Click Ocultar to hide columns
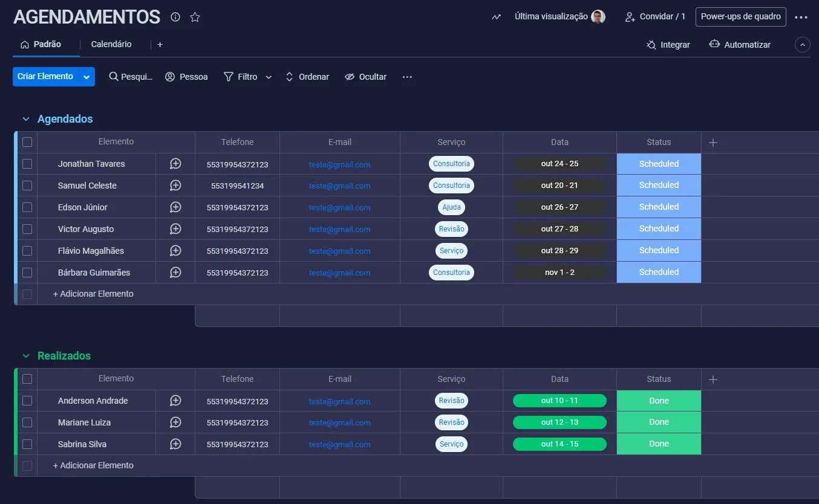Viewport: 819px width, 504px height. click(365, 77)
